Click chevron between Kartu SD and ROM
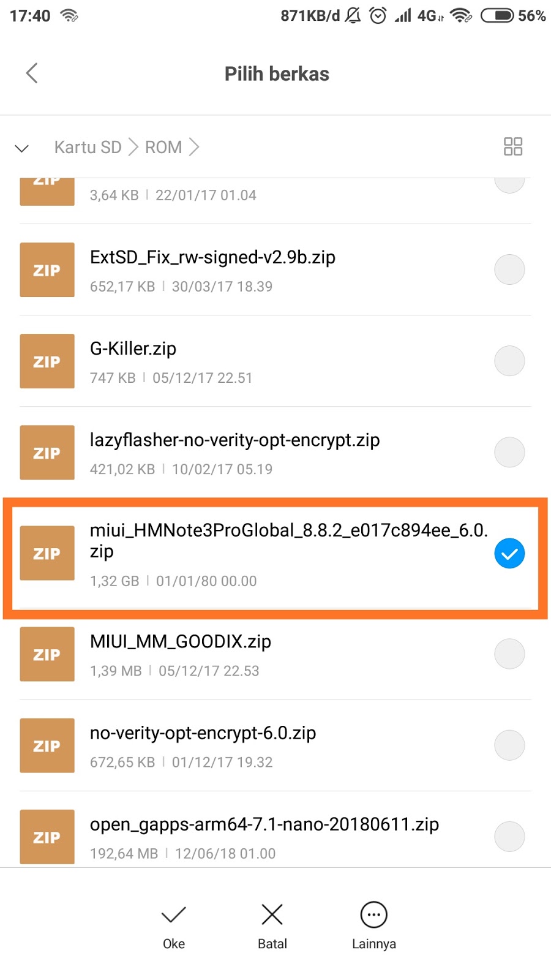The image size is (551, 980). point(133,147)
